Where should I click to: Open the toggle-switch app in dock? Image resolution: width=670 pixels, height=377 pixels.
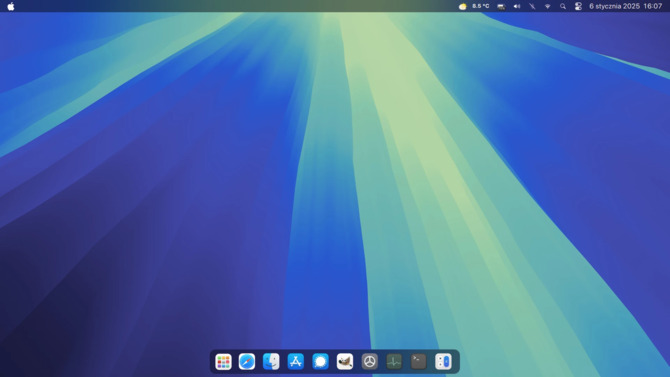coord(443,362)
